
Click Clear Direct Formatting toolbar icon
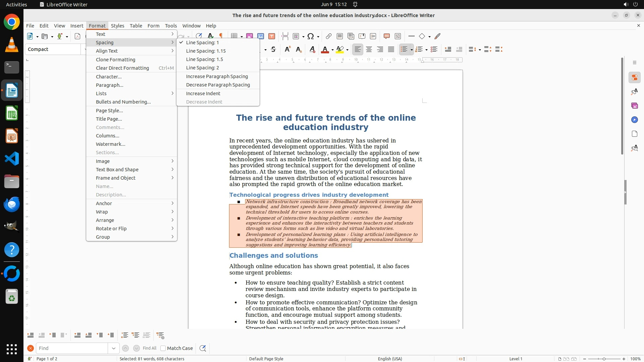pyautogui.click(x=312, y=49)
